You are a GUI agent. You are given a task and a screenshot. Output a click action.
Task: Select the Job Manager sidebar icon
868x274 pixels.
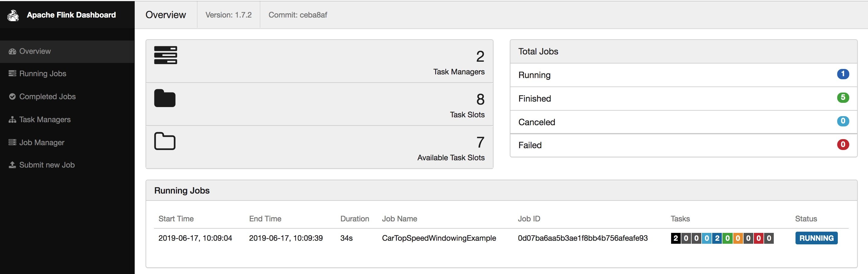[12, 142]
